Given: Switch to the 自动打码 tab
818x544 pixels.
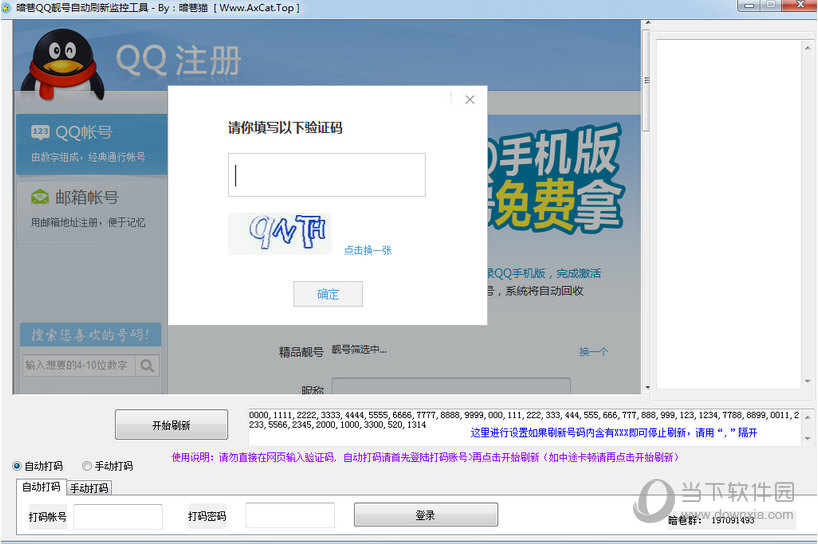Looking at the screenshot, I should point(41,487).
